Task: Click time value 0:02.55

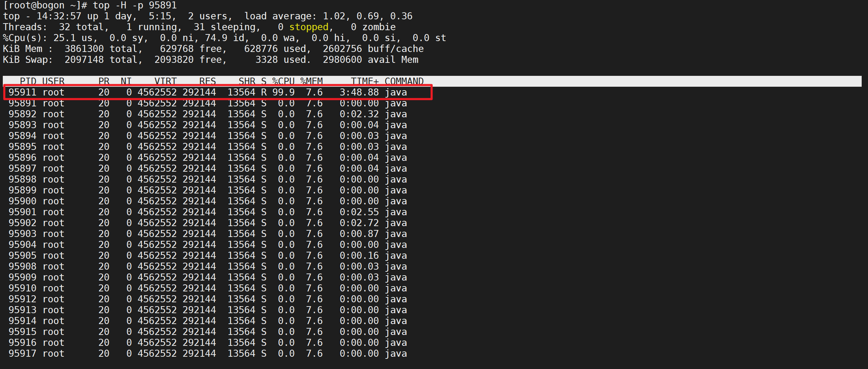Action: [359, 212]
